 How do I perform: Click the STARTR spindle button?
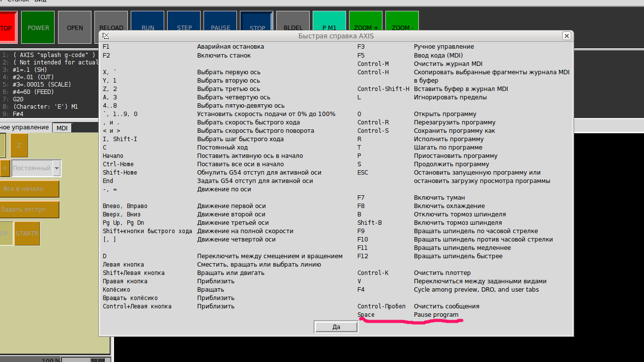pos(27,233)
